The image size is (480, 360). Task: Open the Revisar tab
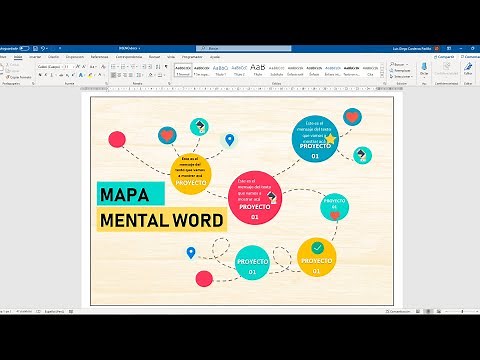point(154,57)
